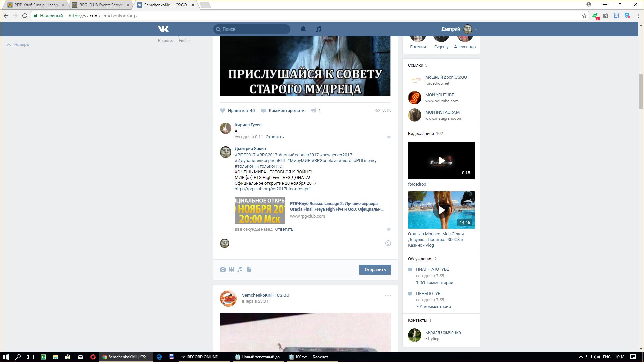644x362 pixels.
Task: Click the Отправить send button
Action: click(x=375, y=270)
